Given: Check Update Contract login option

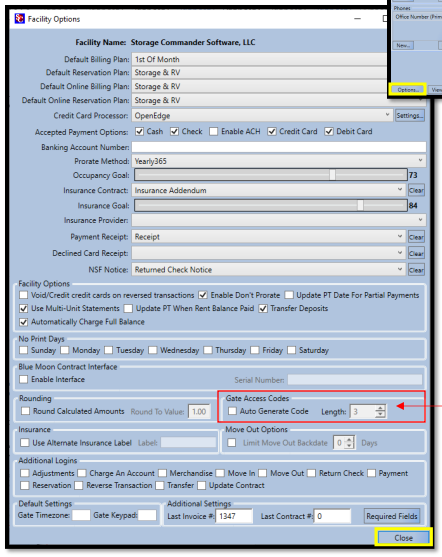Looking at the screenshot, I should point(201,485).
